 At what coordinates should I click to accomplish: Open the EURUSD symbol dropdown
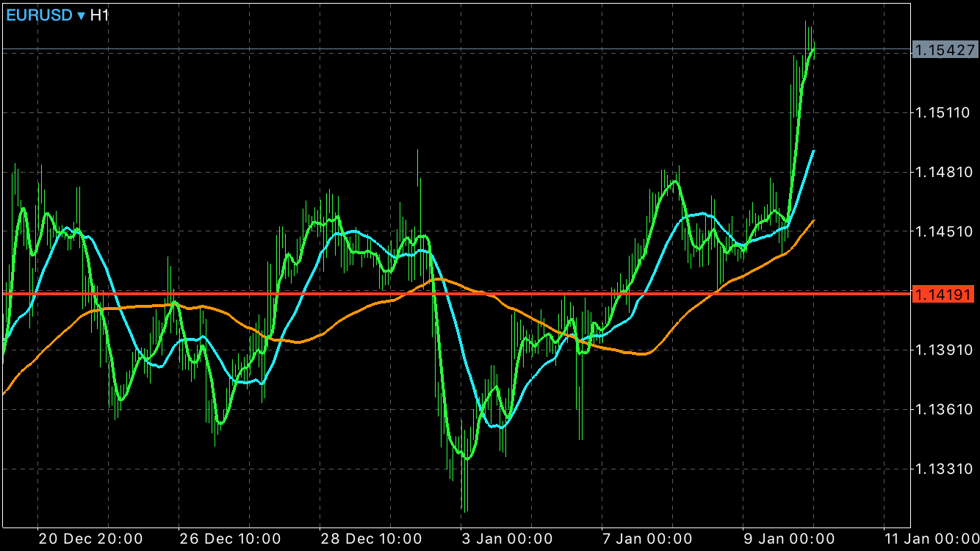tap(46, 15)
